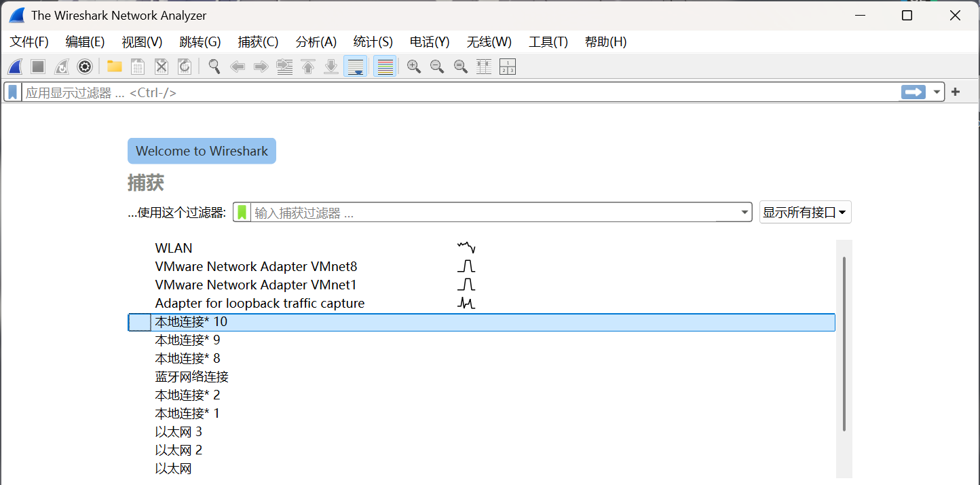Open the 捕获(C) menu
The image size is (980, 485).
(x=258, y=42)
